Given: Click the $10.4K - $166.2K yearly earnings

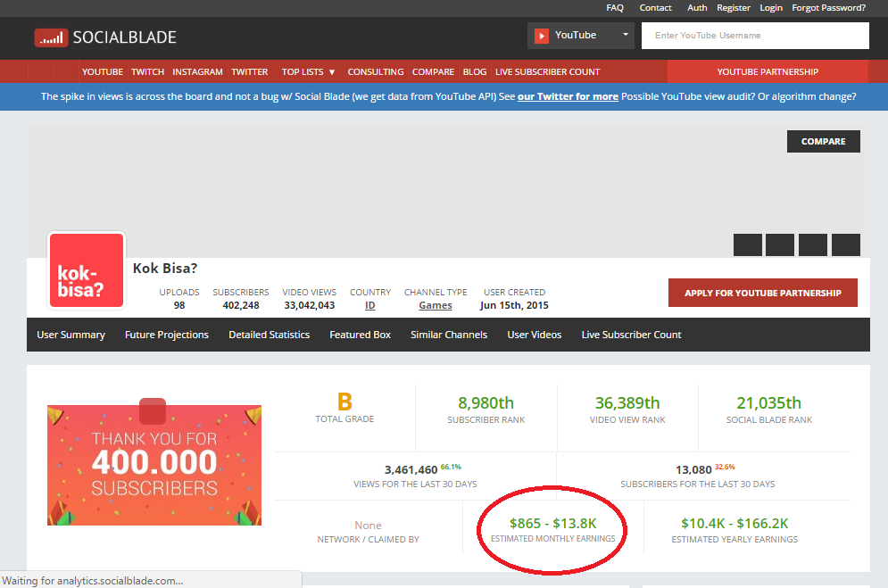Looking at the screenshot, I should pyautogui.click(x=734, y=524).
